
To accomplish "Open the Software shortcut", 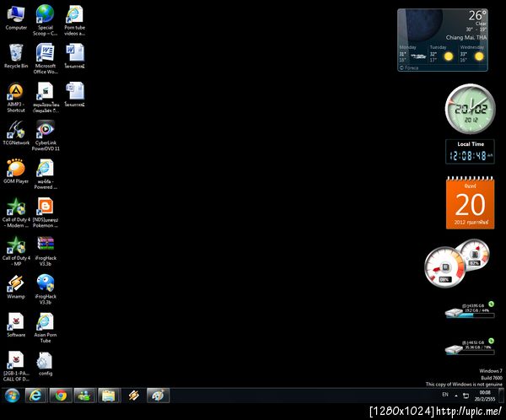I will 16,325.
